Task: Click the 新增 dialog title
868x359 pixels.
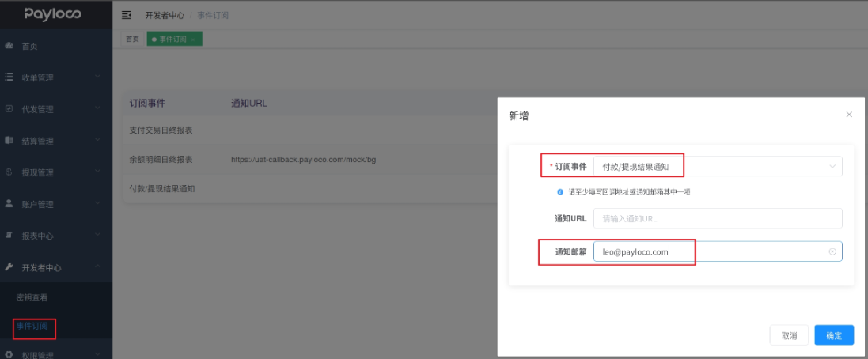Action: [x=518, y=115]
